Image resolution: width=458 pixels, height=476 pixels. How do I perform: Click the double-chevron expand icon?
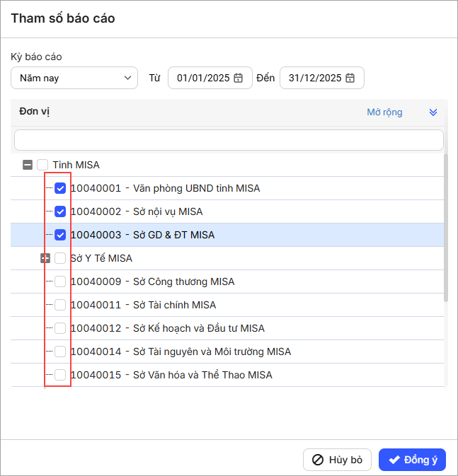click(433, 112)
